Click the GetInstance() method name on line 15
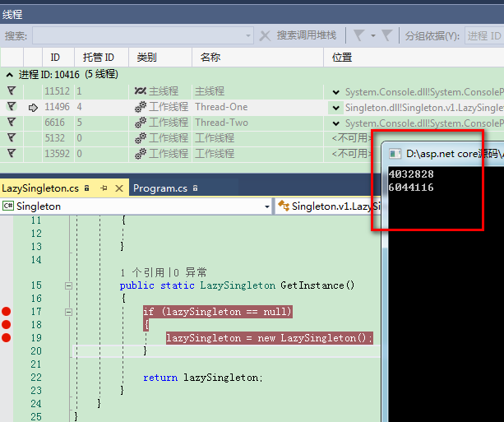 (x=317, y=285)
